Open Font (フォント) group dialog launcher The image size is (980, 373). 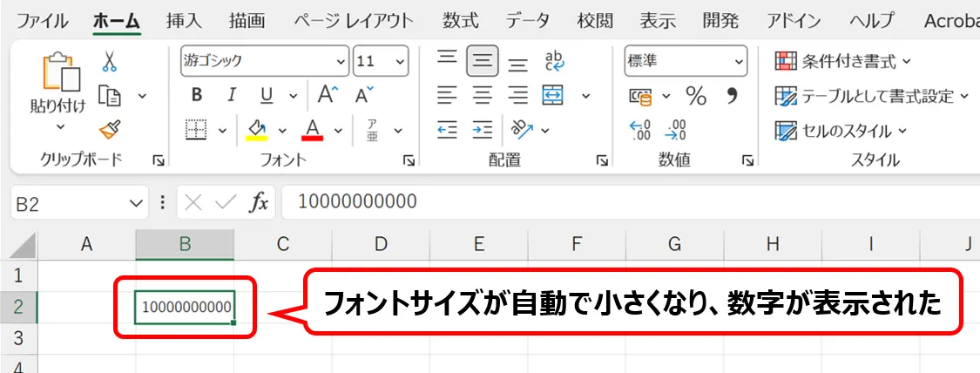(409, 161)
